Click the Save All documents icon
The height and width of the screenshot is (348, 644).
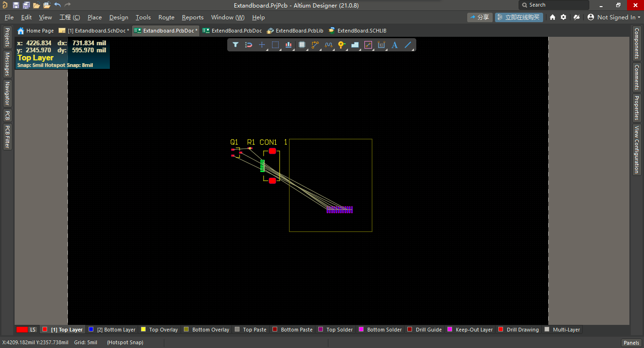(x=26, y=5)
